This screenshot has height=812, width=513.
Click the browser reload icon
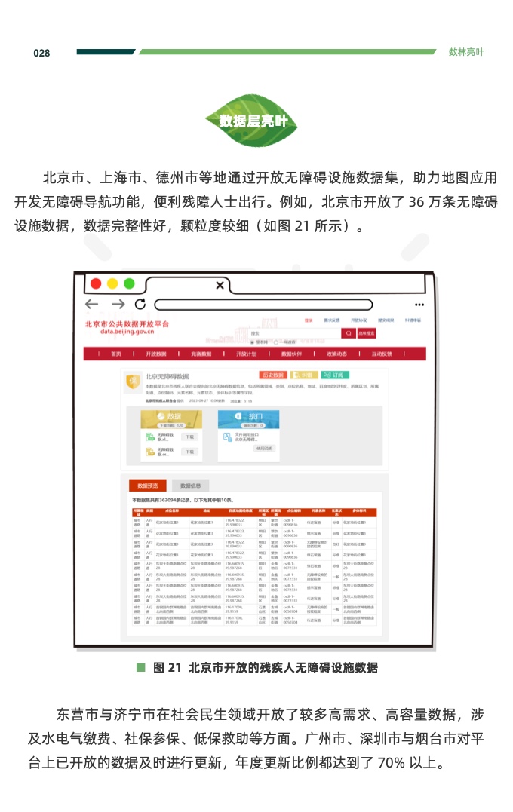coord(140,304)
